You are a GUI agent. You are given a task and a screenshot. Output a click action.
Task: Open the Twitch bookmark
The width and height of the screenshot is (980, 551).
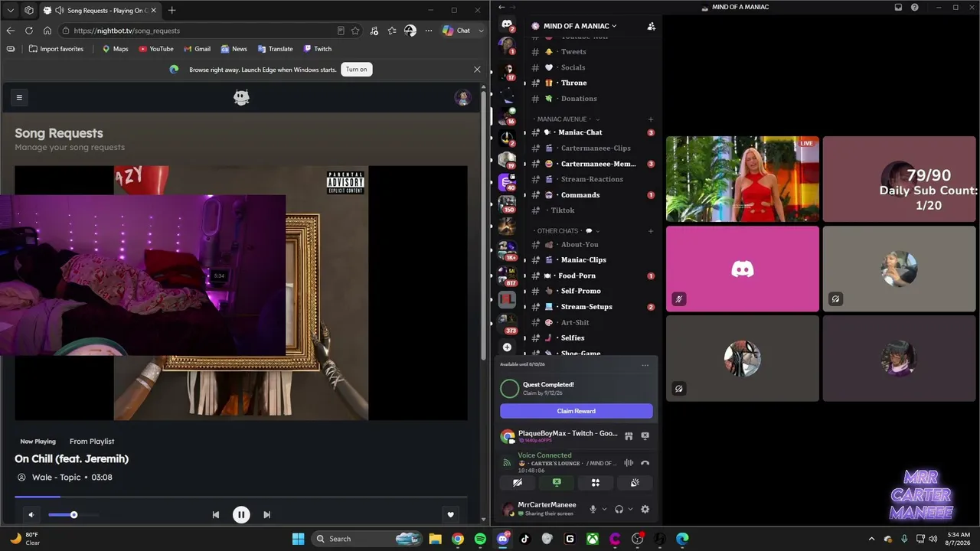pos(318,49)
